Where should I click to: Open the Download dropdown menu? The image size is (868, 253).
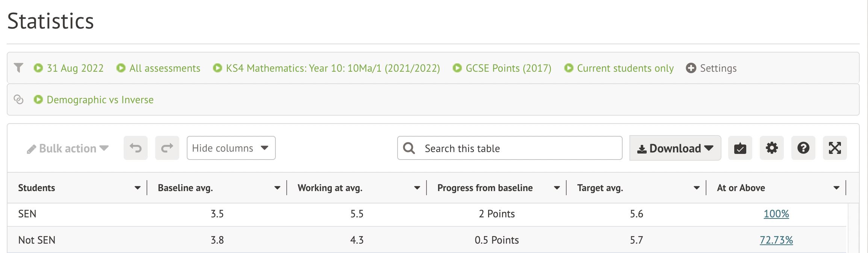[675, 148]
